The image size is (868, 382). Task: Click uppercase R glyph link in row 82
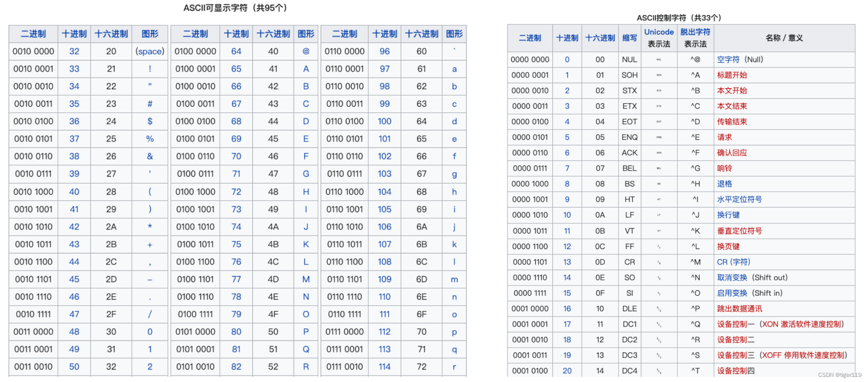click(306, 367)
